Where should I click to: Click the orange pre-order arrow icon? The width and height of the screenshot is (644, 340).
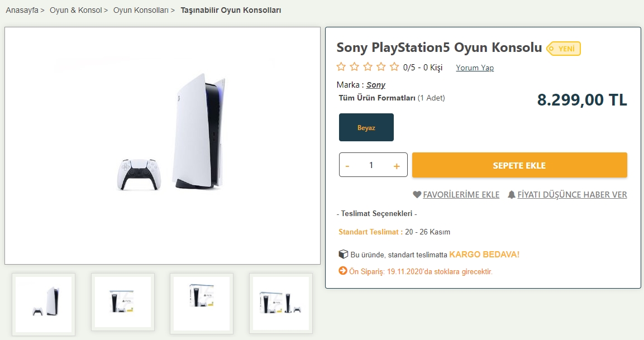(343, 271)
